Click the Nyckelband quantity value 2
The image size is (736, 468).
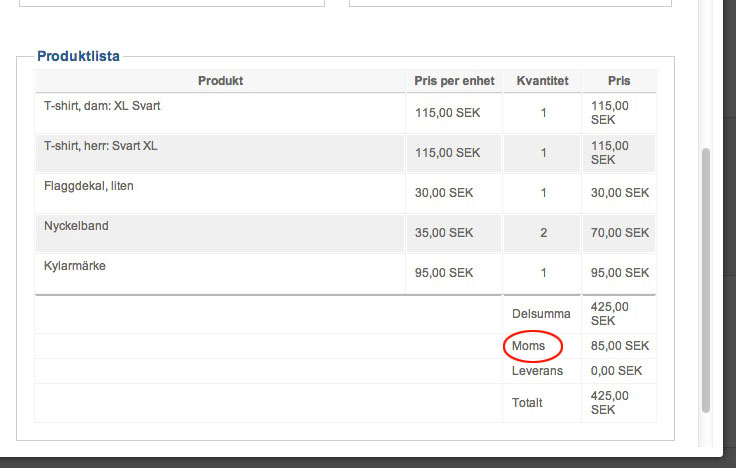[543, 233]
